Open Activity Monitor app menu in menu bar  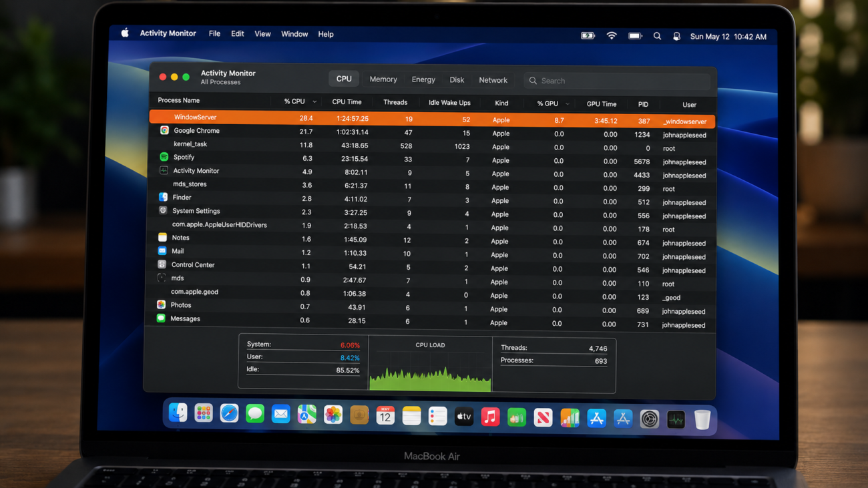click(168, 33)
